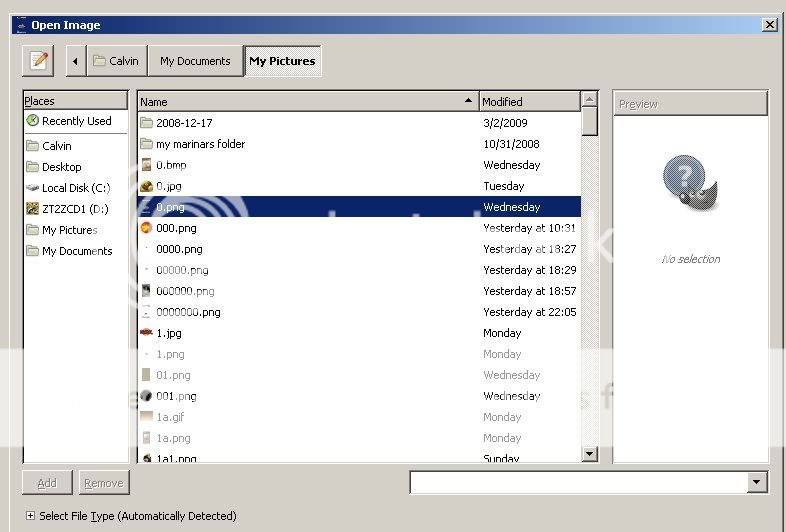The width and height of the screenshot is (786, 532).
Task: Open Recently Used in Places
Action: pyautogui.click(x=76, y=121)
